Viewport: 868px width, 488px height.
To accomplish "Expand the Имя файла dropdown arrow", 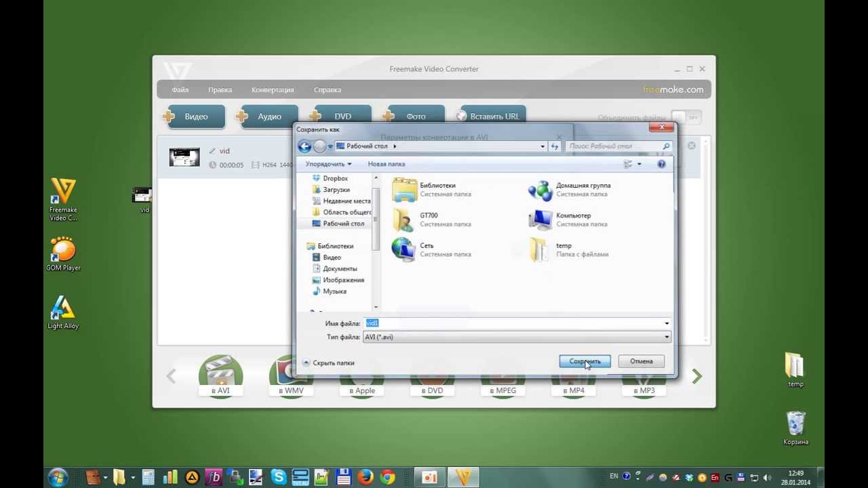I will (x=667, y=324).
